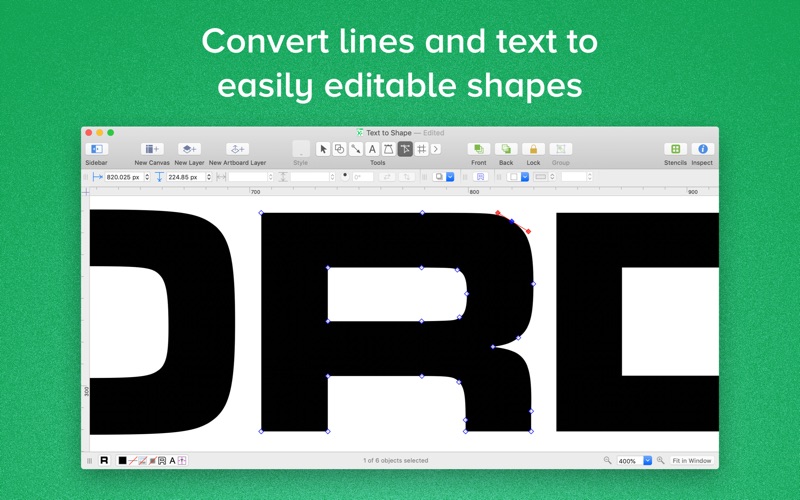The image size is (800, 500).
Task: Select the Artboard grid tool
Action: [421, 149]
